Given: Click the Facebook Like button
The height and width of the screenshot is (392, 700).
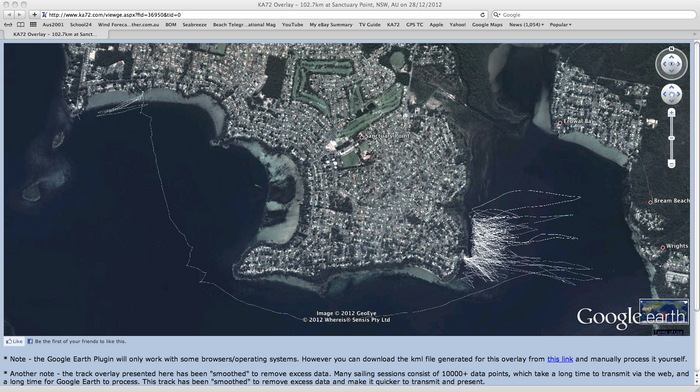Looking at the screenshot, I should pyautogui.click(x=14, y=341).
